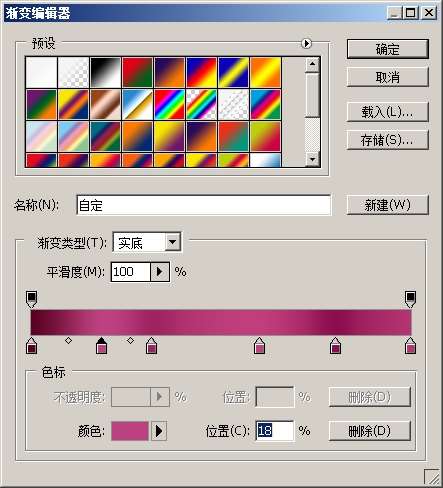
Task: Click the midpoint diamond after first stop
Action: tap(68, 340)
